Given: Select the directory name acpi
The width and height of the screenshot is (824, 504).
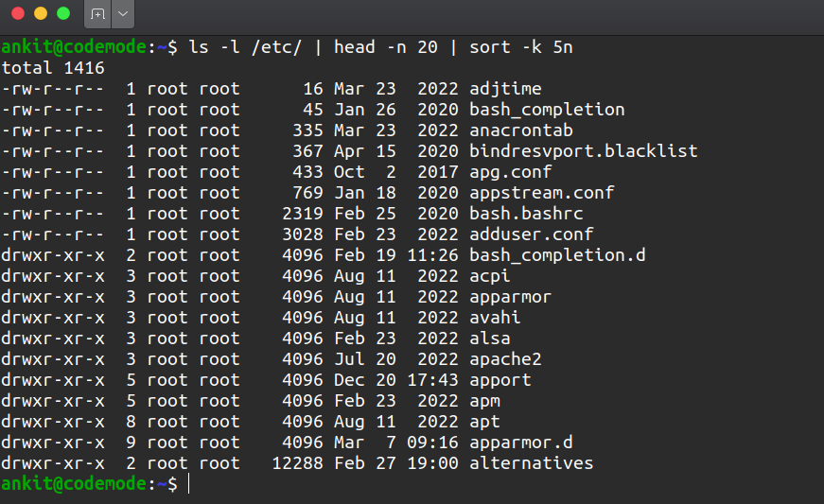Looking at the screenshot, I should (490, 276).
